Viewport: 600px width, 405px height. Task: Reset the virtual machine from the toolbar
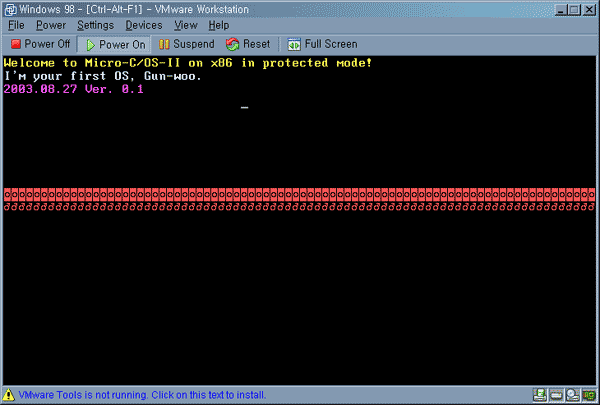pyautogui.click(x=248, y=44)
